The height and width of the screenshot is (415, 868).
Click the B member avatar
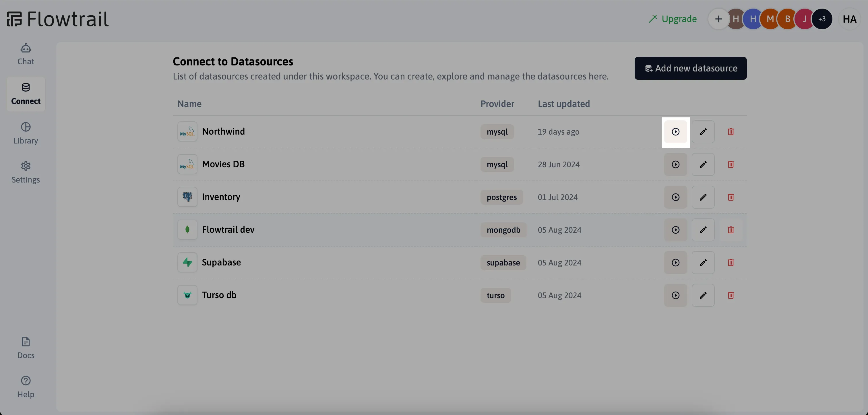pos(787,19)
